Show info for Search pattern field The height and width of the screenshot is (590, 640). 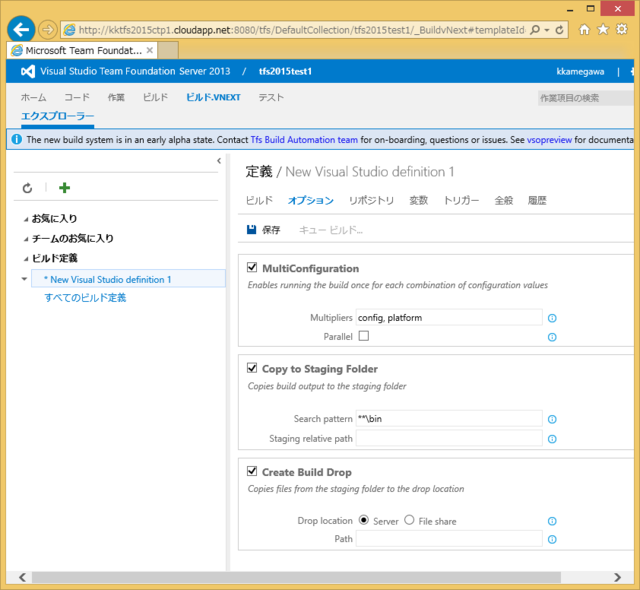[x=552, y=419]
